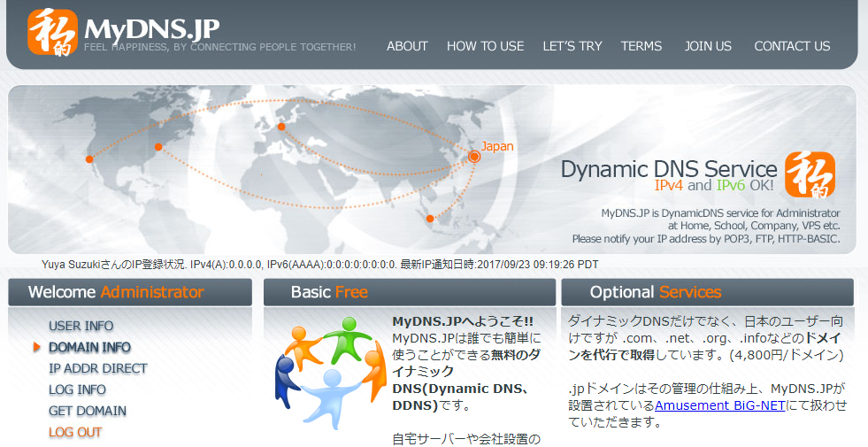Open the ABOUT menu item

(x=407, y=46)
